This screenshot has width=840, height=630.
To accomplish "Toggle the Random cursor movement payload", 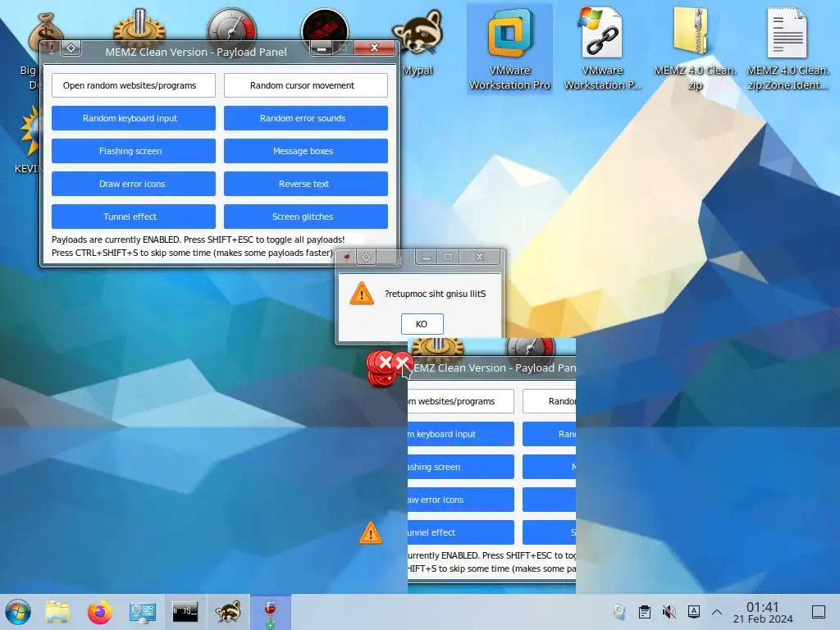I will click(305, 85).
